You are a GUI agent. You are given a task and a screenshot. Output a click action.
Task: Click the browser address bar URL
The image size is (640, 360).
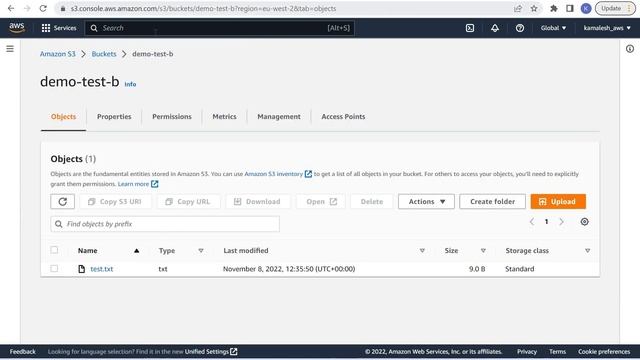[203, 8]
